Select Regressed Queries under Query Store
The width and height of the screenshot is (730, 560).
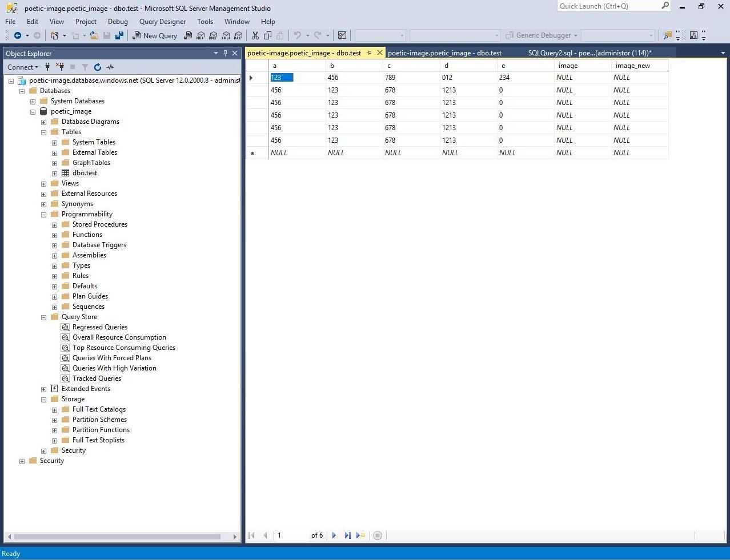point(100,327)
